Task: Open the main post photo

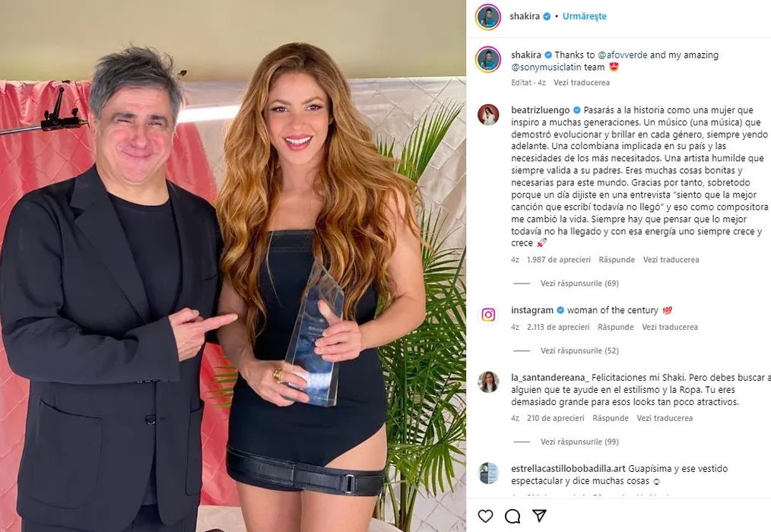Action: pos(233,266)
